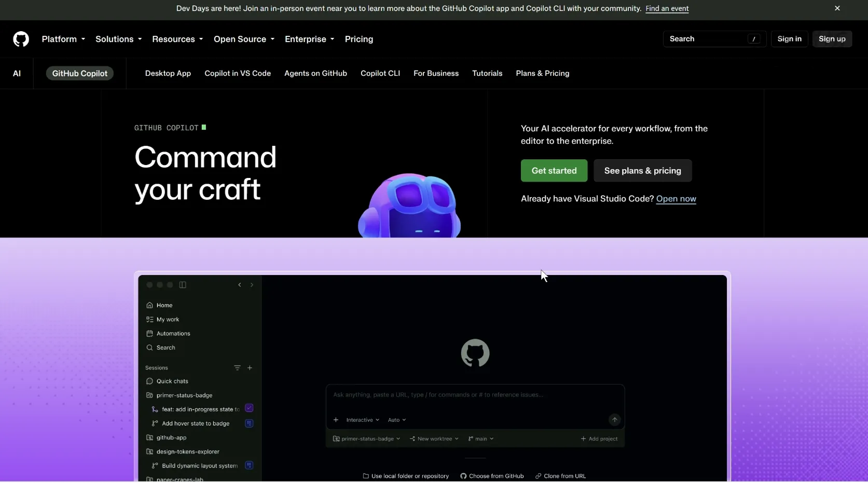Open the Auto model dropdown
The width and height of the screenshot is (868, 483).
(397, 420)
